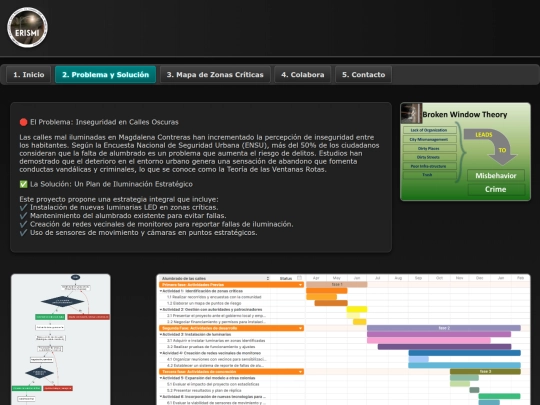Open the Gantt chart image

343,340
